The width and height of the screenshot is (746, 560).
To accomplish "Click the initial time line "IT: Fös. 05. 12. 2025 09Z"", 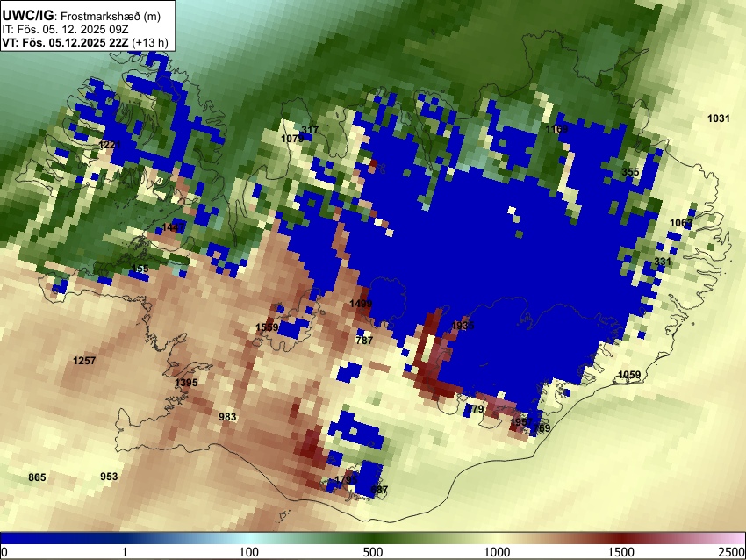I will point(64,30).
